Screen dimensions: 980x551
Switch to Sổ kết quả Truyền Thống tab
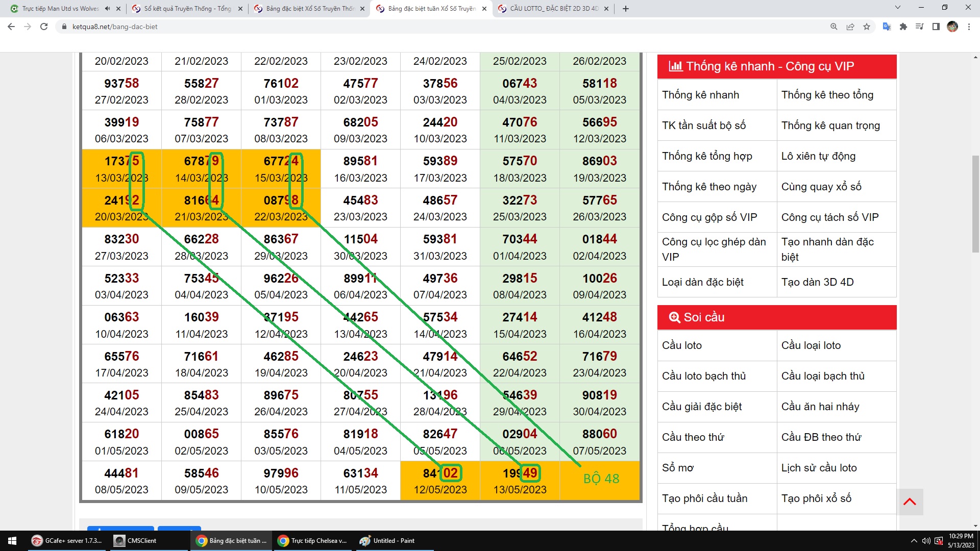[x=187, y=9]
